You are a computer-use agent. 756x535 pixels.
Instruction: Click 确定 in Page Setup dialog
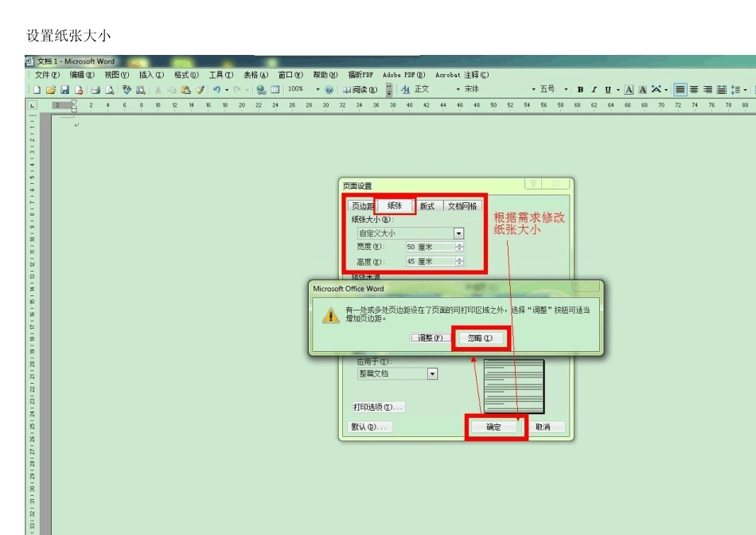(x=493, y=427)
